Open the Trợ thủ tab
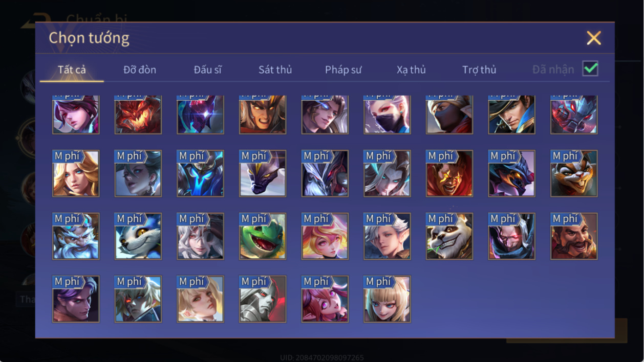Viewport: 644px width, 362px height. pos(479,70)
